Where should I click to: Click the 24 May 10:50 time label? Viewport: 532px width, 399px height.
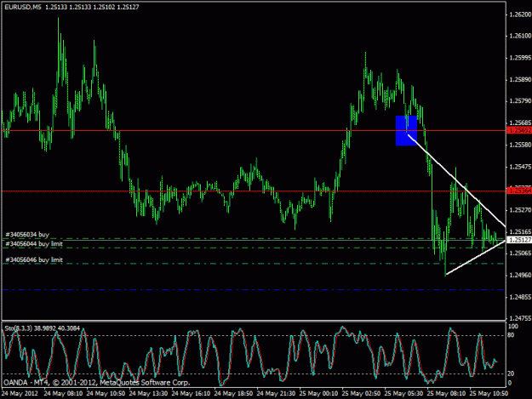coord(106,394)
